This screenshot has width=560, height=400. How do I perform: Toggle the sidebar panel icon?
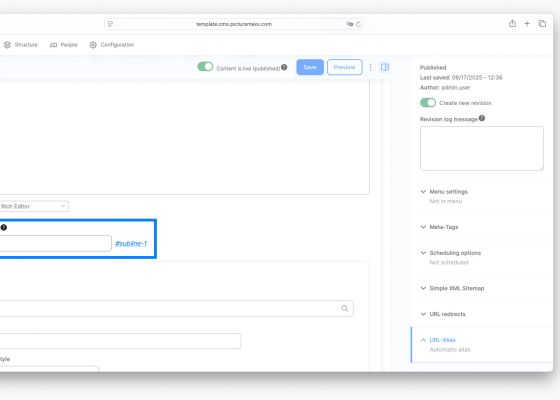pyautogui.click(x=385, y=67)
